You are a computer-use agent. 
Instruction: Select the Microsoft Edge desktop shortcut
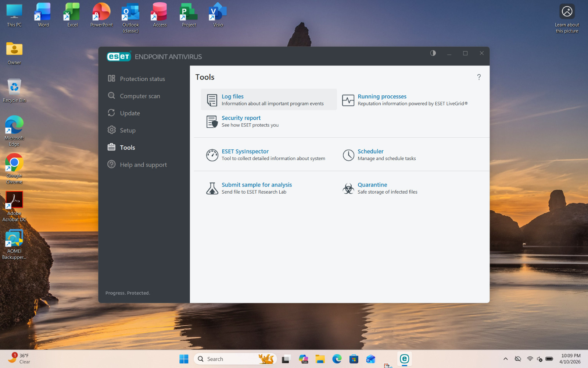pos(14,131)
